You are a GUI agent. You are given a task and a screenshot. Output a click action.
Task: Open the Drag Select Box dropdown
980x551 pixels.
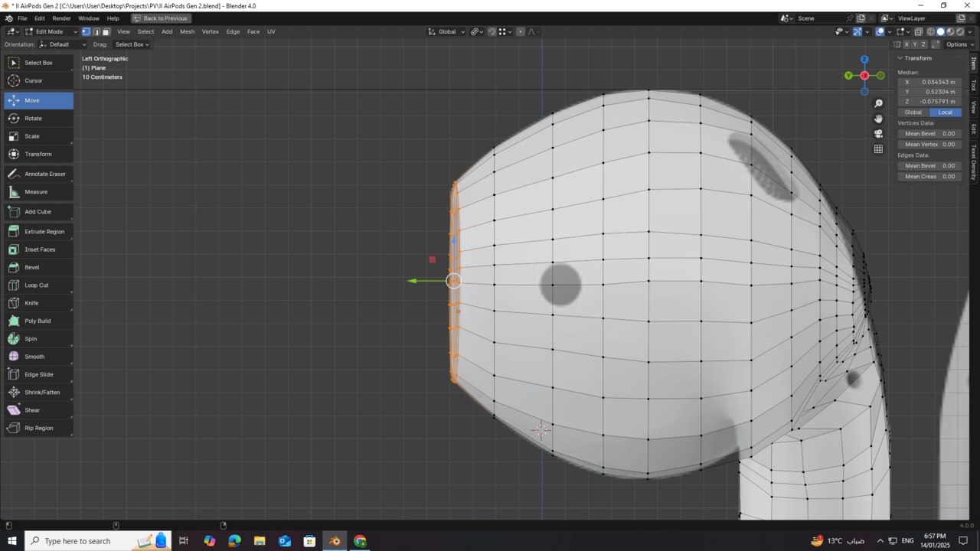pos(132,44)
